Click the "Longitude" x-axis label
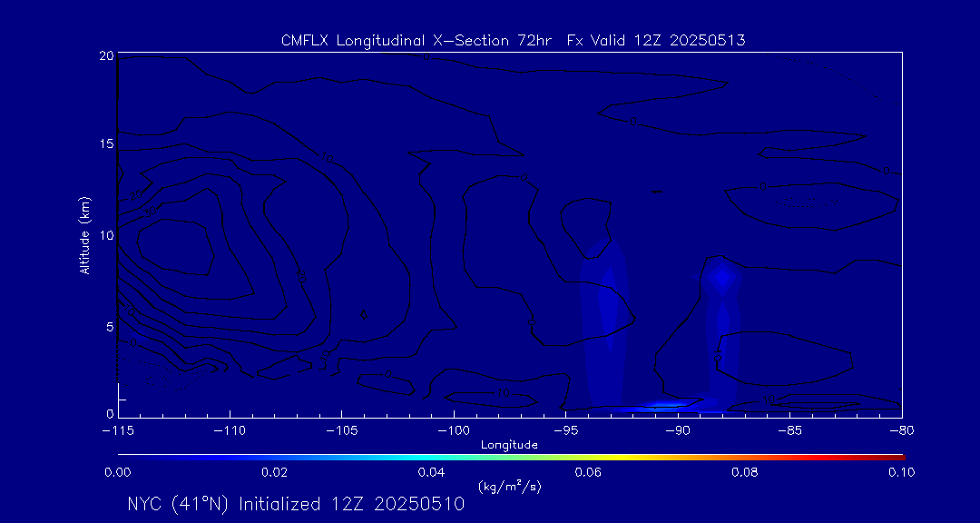 (509, 446)
